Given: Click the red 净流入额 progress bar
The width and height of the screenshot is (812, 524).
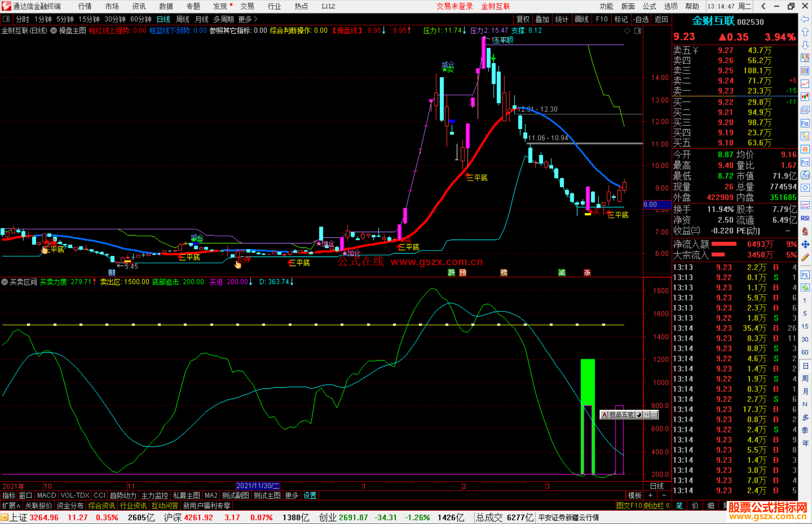Looking at the screenshot, I should click(x=724, y=244).
